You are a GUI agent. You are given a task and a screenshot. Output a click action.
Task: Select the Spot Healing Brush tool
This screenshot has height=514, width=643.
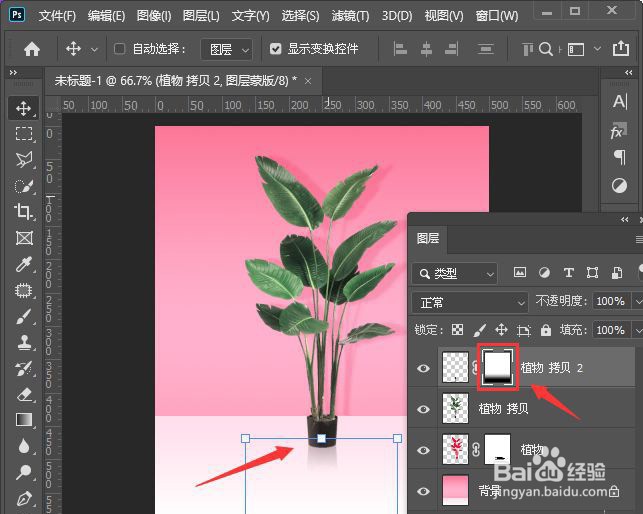pyautogui.click(x=23, y=290)
